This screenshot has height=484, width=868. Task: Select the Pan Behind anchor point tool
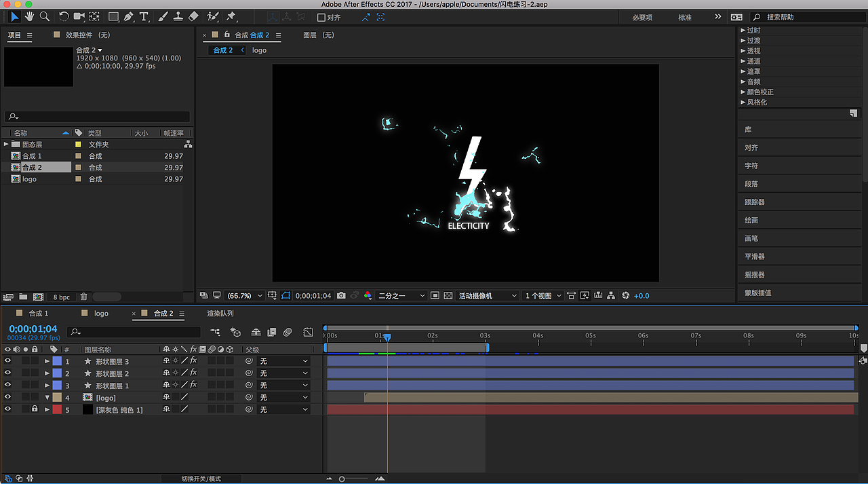[94, 16]
